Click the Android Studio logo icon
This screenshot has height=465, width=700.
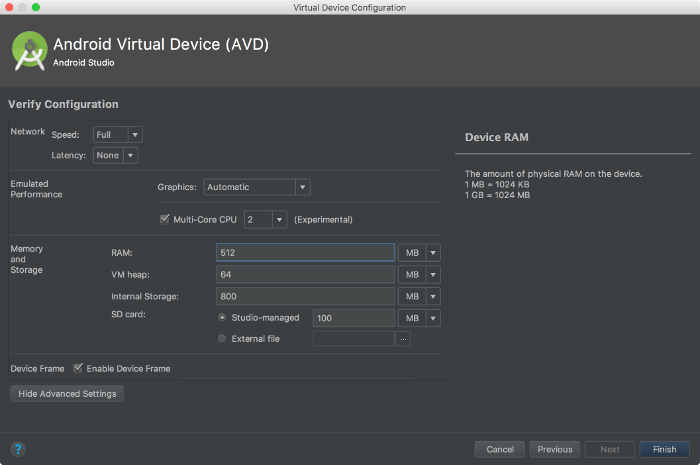pyautogui.click(x=31, y=52)
